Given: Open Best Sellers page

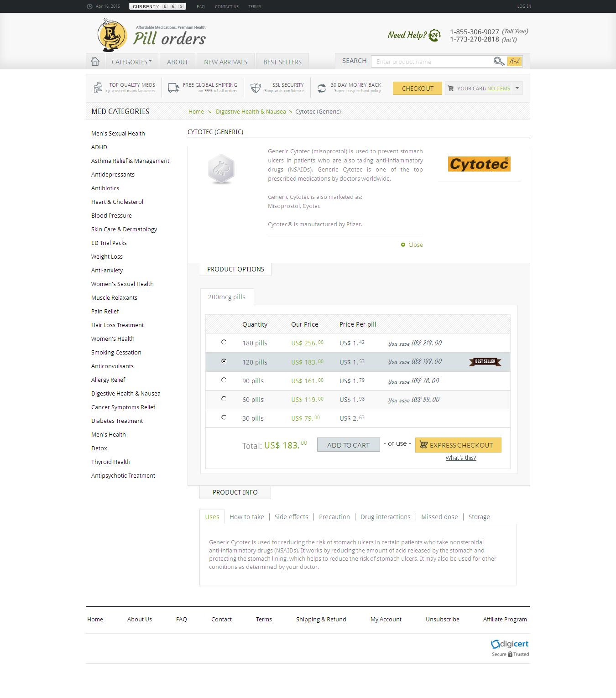Looking at the screenshot, I should click(282, 62).
